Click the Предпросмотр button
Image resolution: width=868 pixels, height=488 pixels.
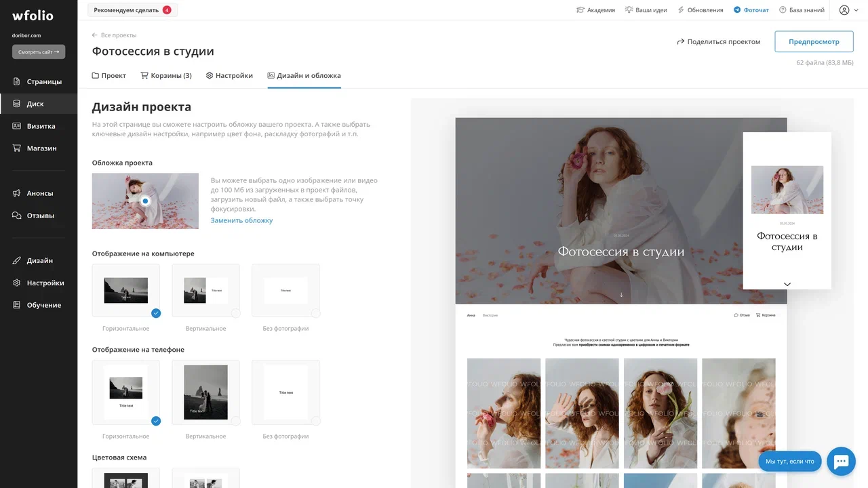pyautogui.click(x=814, y=41)
